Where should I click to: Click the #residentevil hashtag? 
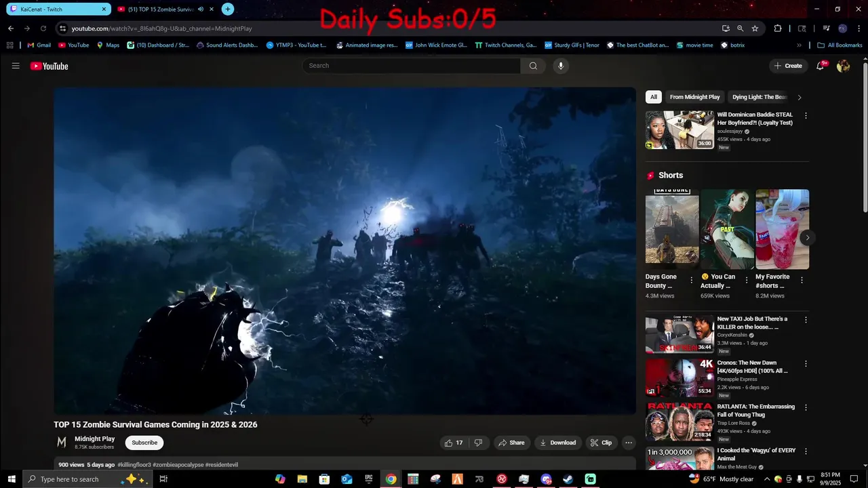click(222, 465)
